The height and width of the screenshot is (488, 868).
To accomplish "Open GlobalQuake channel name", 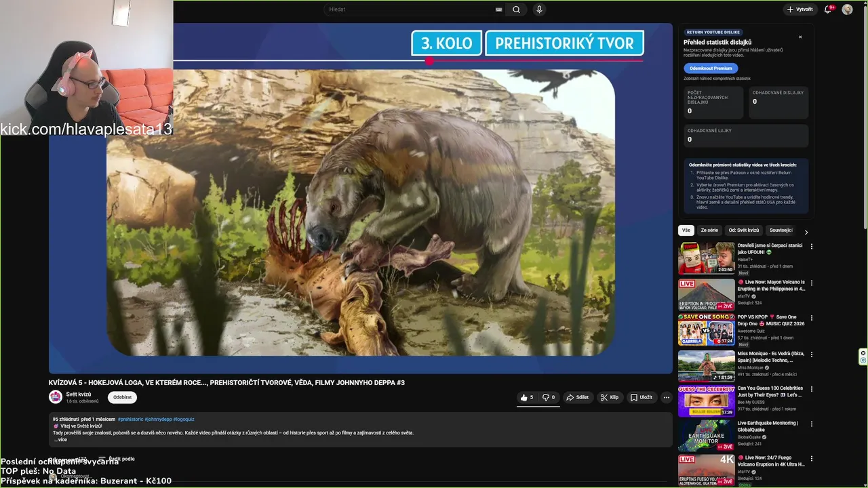I will point(749,437).
